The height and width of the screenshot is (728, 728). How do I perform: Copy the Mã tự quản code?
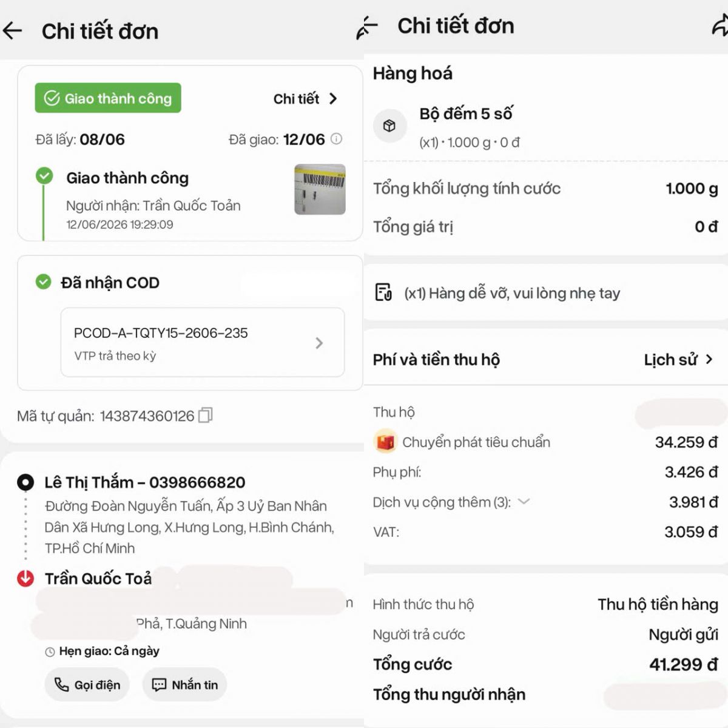(206, 416)
